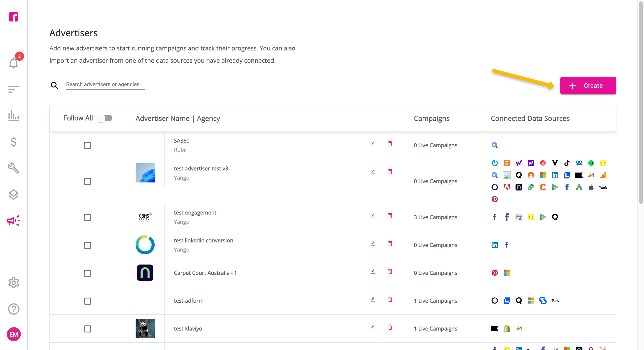This screenshot has width=644, height=350.
Task: Edit the test-klaviyo advertiser
Action: click(x=373, y=327)
